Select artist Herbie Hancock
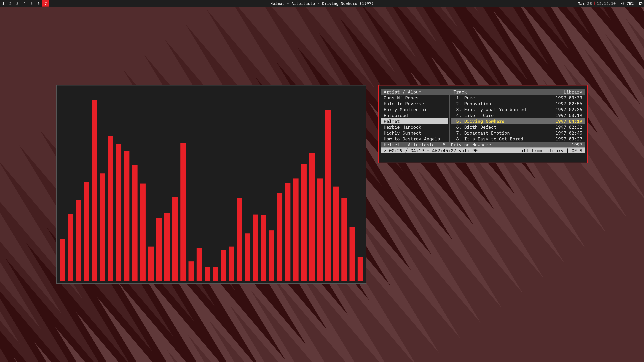This screenshot has height=362, width=644. point(415,127)
